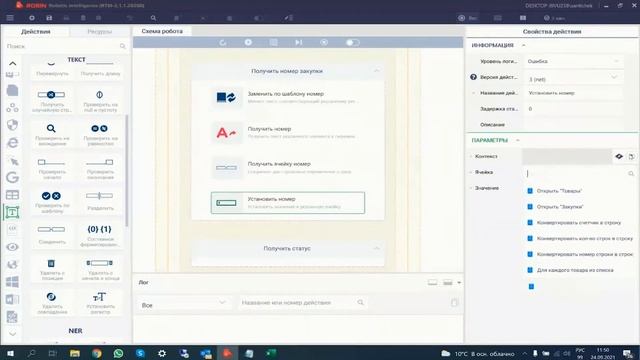Open the WhatsApp icon in Windows taskbar
640x360 pixels.
(x=118, y=353)
